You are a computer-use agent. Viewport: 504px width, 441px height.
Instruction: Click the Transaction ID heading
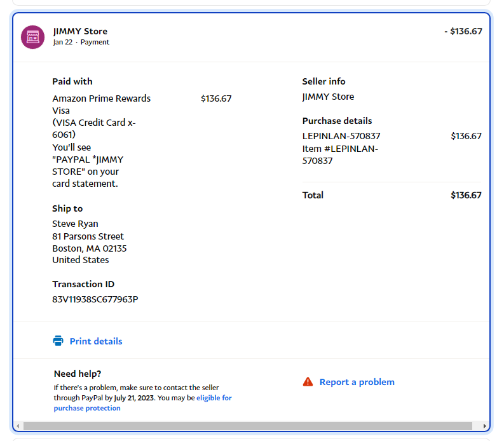pyautogui.click(x=83, y=284)
